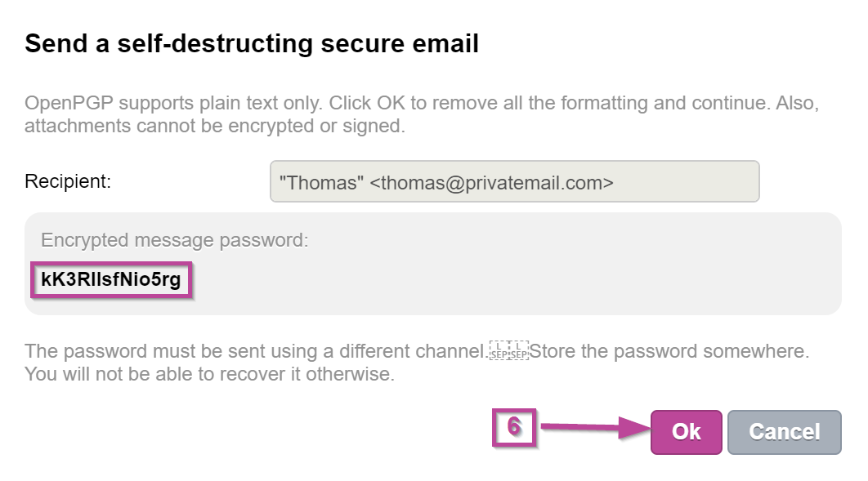Click the pink arrow pointing to Ok
868x481 pixels.
click(593, 428)
